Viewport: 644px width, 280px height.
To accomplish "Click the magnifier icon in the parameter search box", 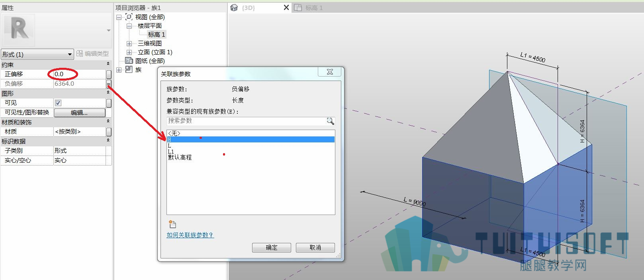I will coord(330,121).
